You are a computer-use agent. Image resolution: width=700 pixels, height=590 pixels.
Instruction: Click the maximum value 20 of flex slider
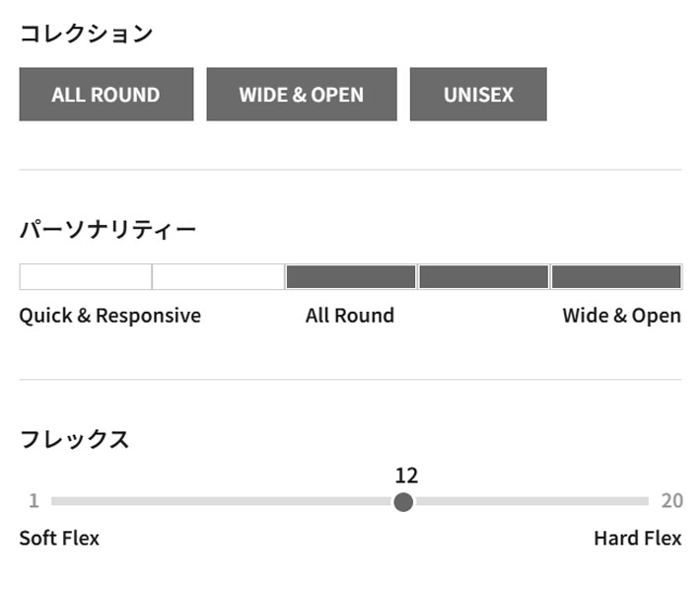point(672,501)
